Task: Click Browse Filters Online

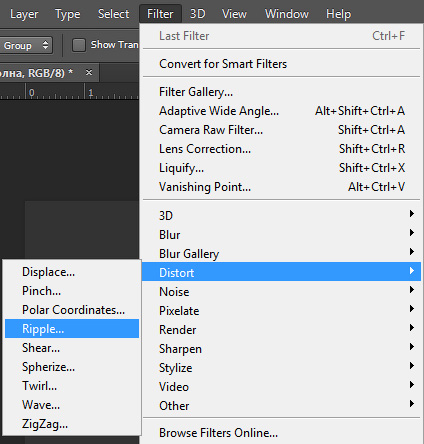Action: (x=281, y=433)
